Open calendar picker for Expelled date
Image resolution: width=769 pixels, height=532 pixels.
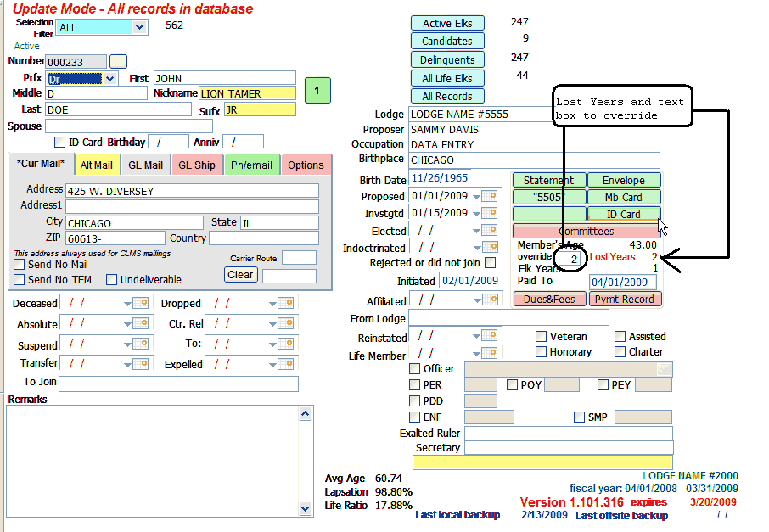click(285, 365)
